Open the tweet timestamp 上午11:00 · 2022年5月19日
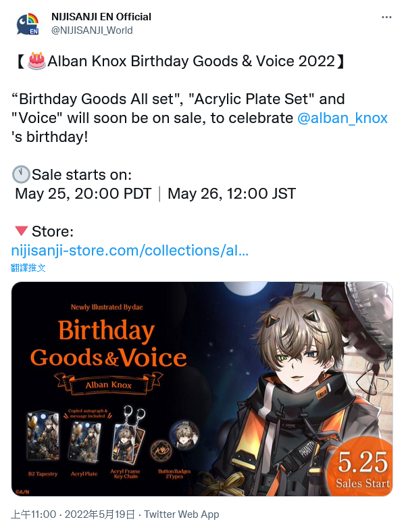Viewport: 404px width, 532px height. (73, 514)
